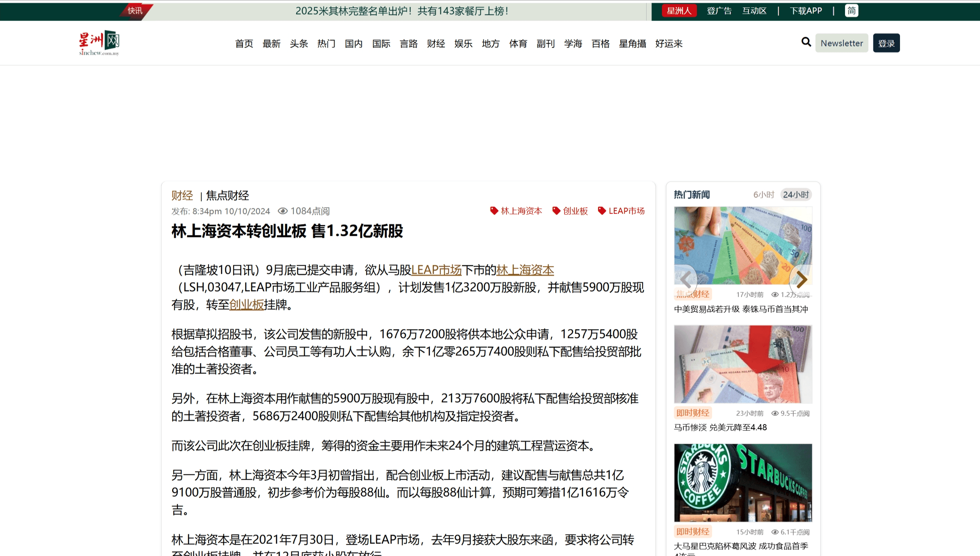Open the 互动区 link

[754, 11]
